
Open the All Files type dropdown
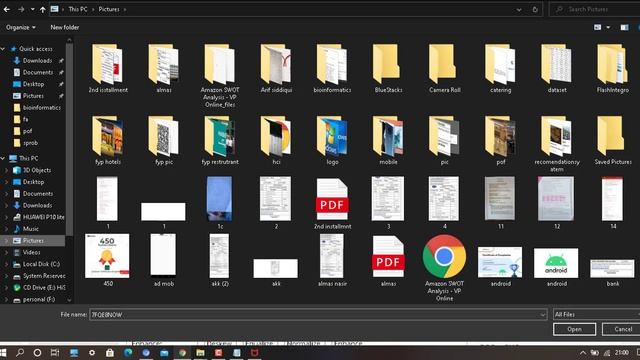click(596, 314)
